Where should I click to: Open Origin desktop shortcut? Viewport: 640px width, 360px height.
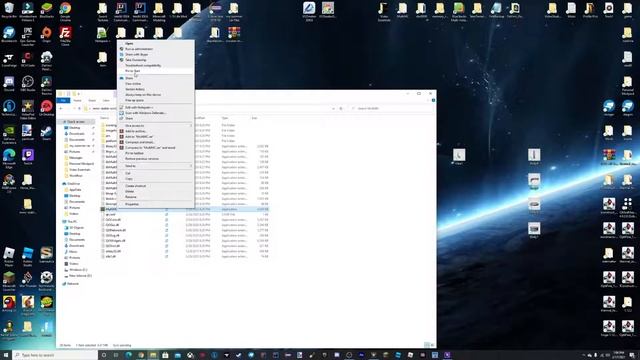pos(47,35)
